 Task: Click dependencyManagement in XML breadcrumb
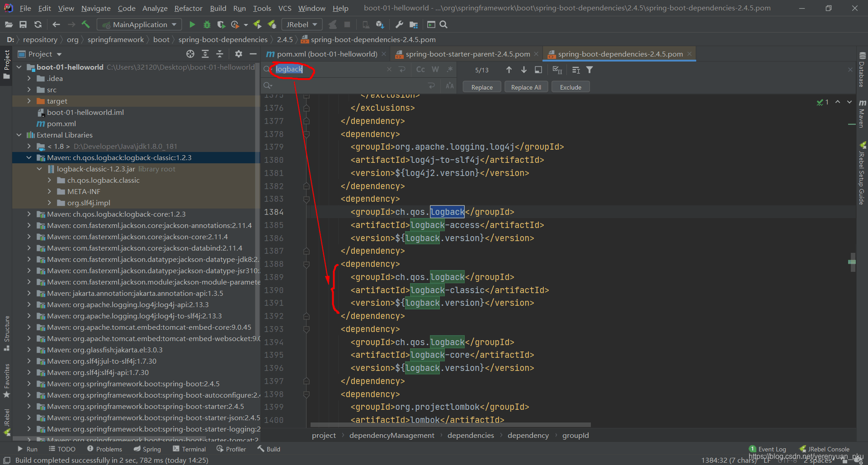392,435
